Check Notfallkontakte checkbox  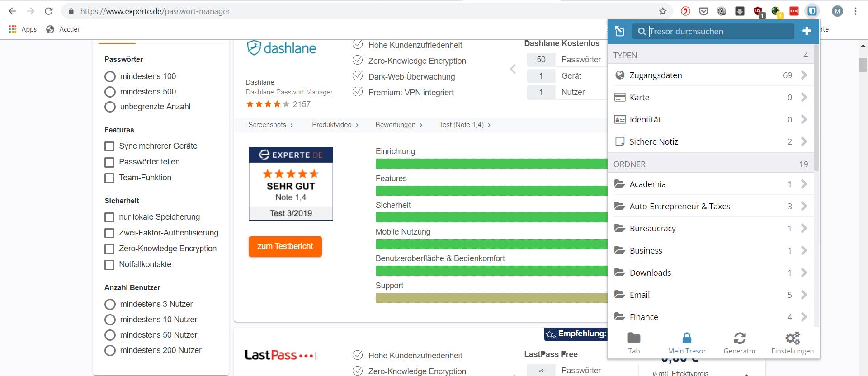point(109,265)
